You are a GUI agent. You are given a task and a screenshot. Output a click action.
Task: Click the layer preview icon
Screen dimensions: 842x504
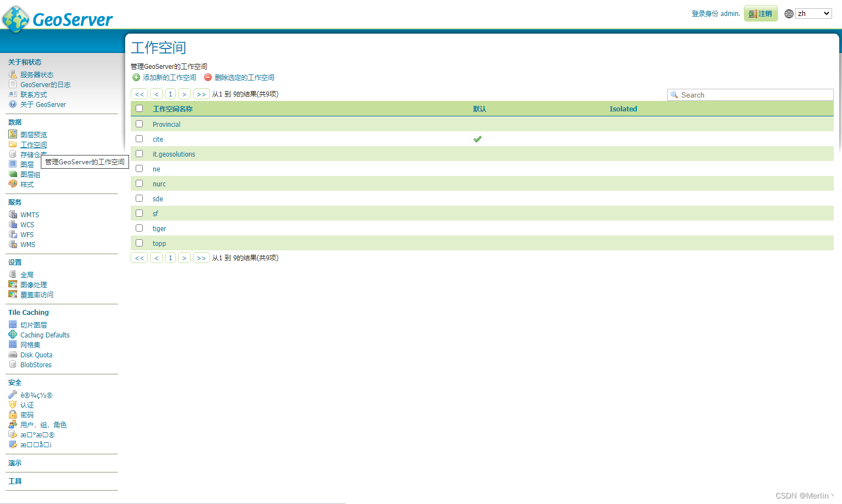(x=13, y=134)
